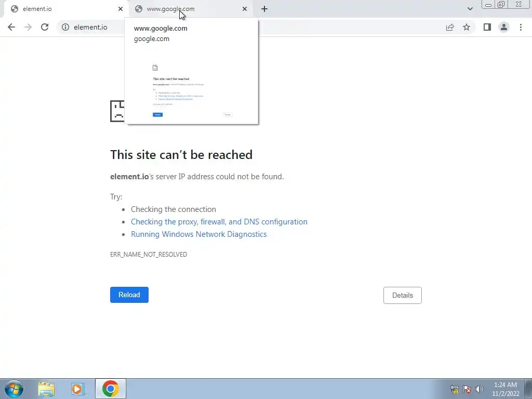Reload the page using toolbar refresh icon
The height and width of the screenshot is (399, 532).
coord(45,27)
